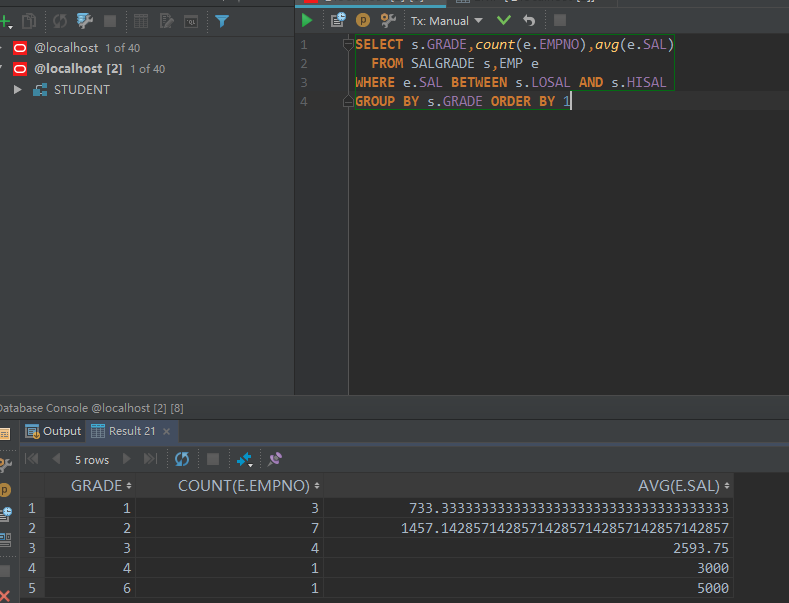Open data source properties wrench icon

click(85, 21)
